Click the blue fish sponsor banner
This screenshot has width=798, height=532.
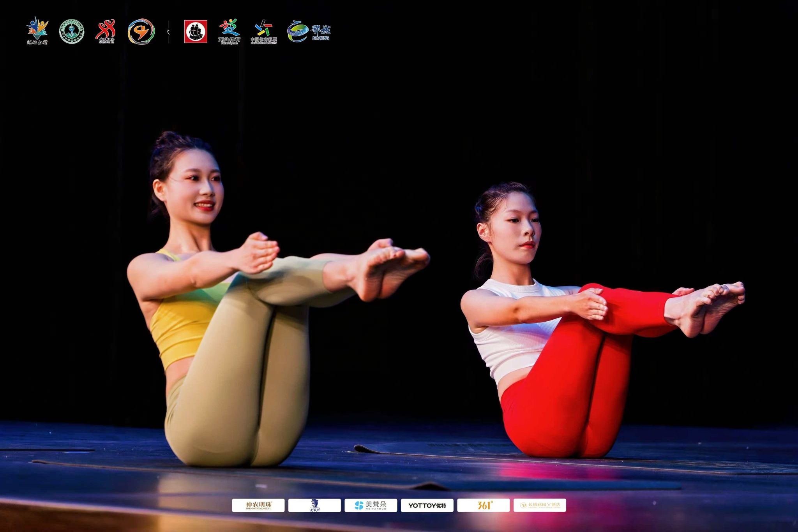tap(314, 505)
